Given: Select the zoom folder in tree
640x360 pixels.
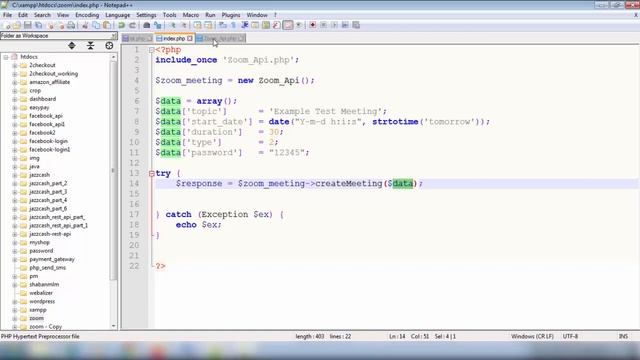Looking at the screenshot, I should (x=36, y=318).
